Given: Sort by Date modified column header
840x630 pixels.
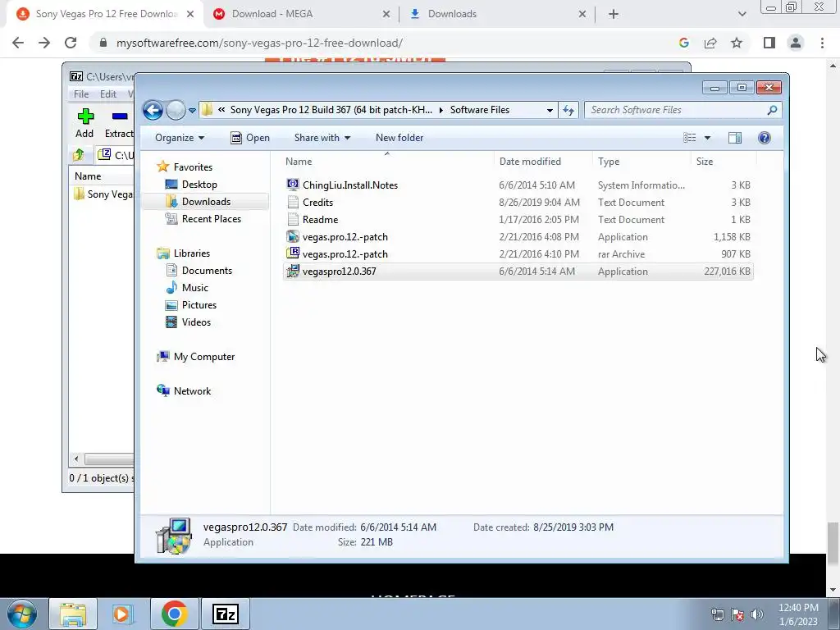Looking at the screenshot, I should [543, 162].
